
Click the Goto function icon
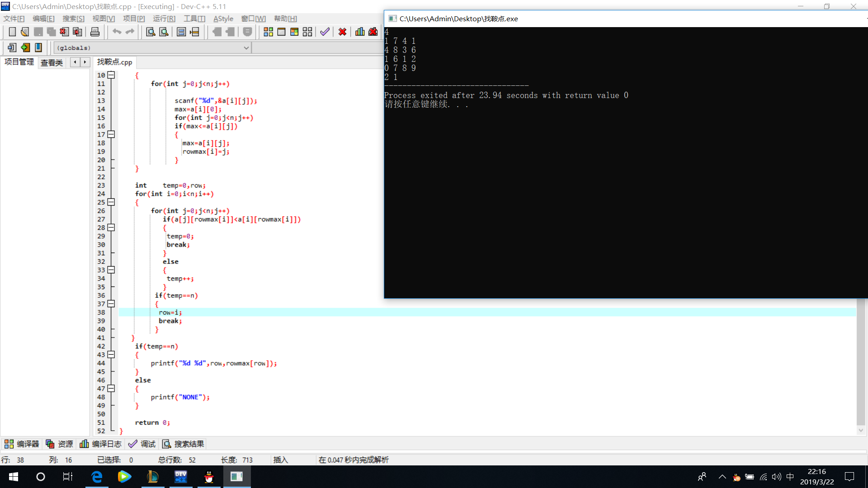coord(181,32)
